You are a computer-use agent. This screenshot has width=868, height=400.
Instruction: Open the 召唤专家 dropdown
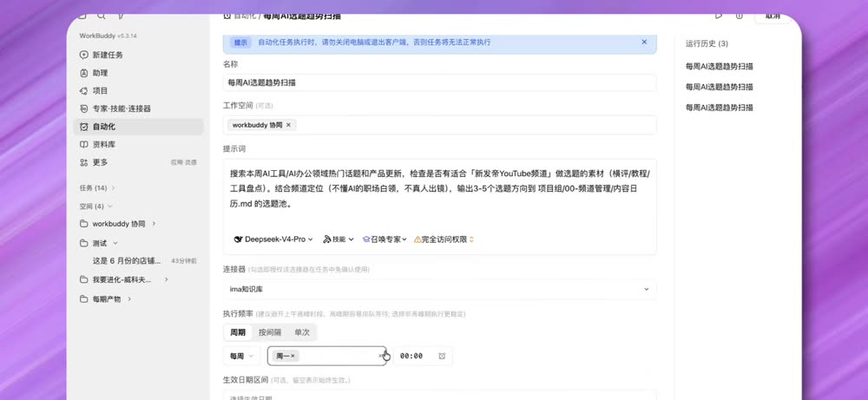click(x=385, y=239)
